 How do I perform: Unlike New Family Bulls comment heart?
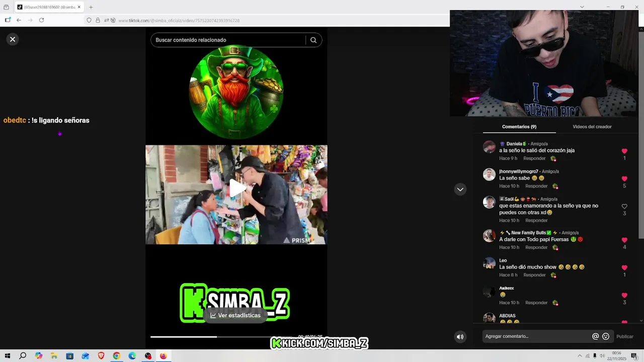tap(624, 240)
